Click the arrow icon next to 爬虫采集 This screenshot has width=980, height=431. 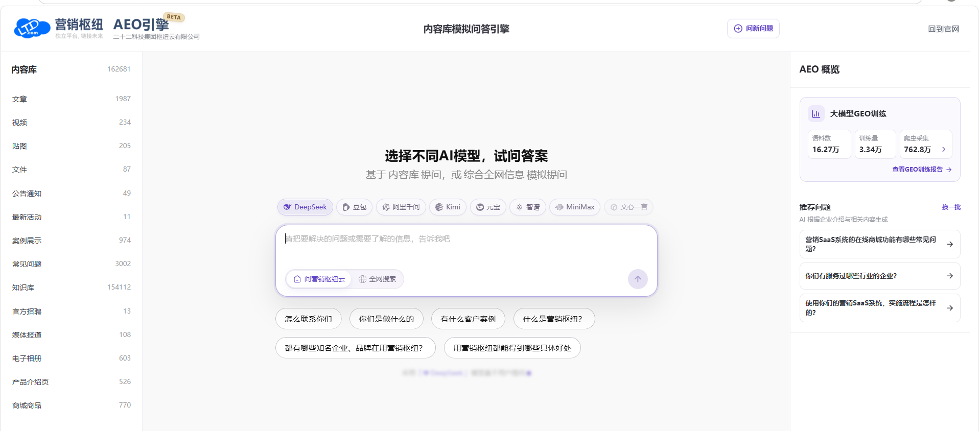(944, 150)
